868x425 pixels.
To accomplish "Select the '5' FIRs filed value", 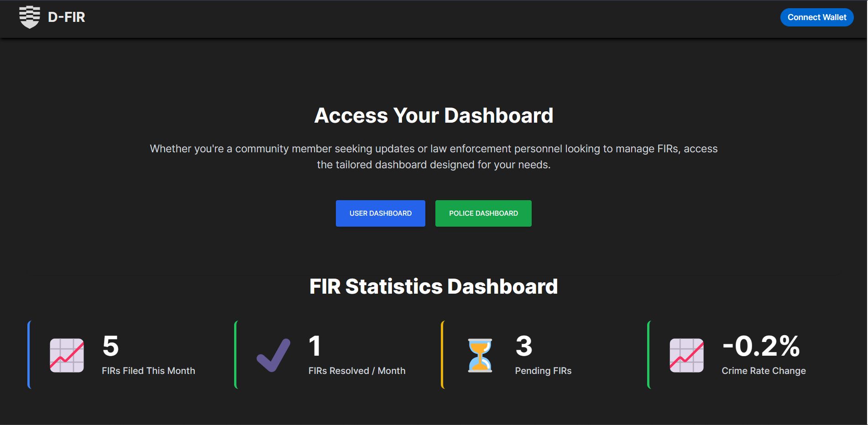I will pos(111,346).
